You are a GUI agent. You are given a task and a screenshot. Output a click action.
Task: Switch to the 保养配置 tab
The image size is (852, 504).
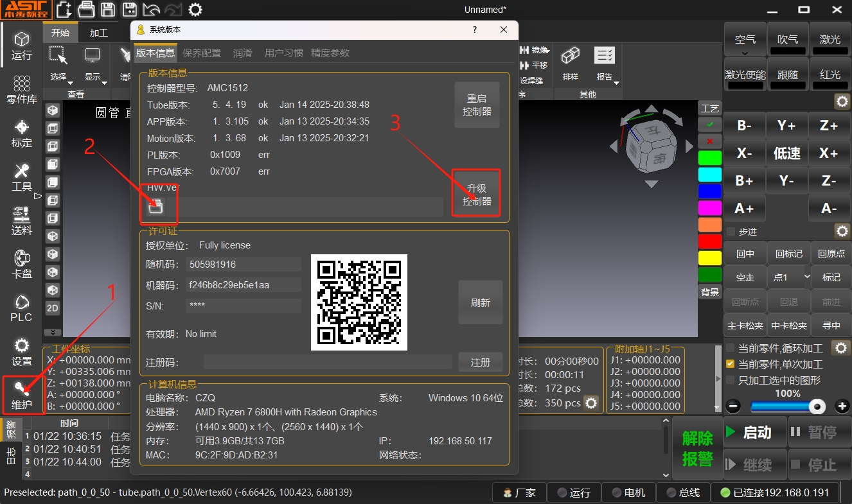click(x=202, y=53)
